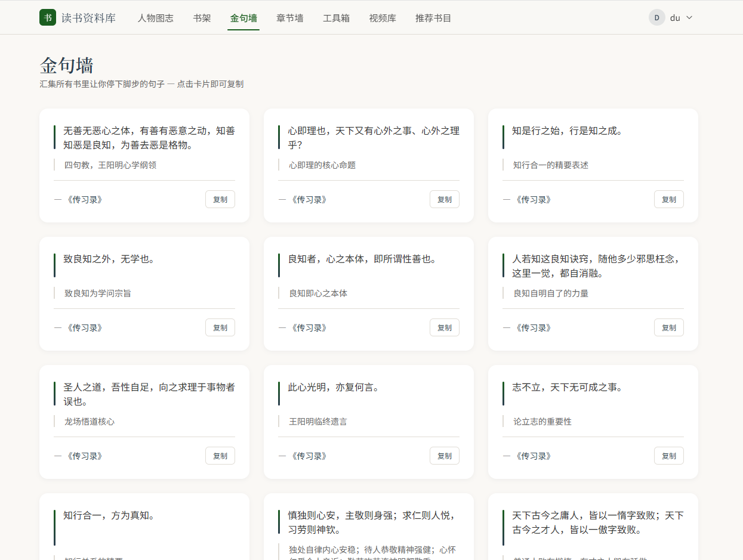Click the note 良知即心之本体

[x=318, y=293]
